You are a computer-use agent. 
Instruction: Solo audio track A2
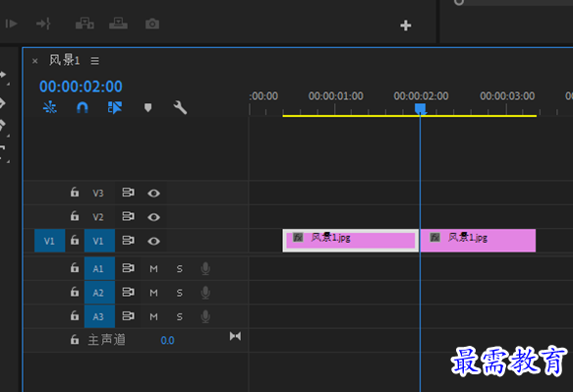pos(180,293)
